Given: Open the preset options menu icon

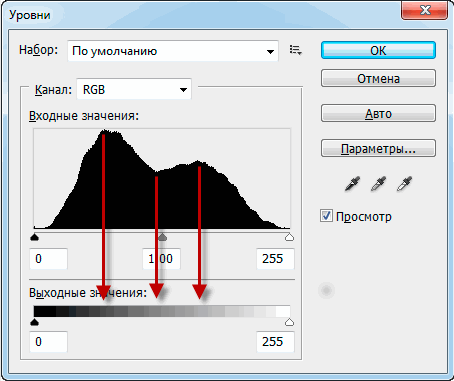Looking at the screenshot, I should tap(295, 50).
